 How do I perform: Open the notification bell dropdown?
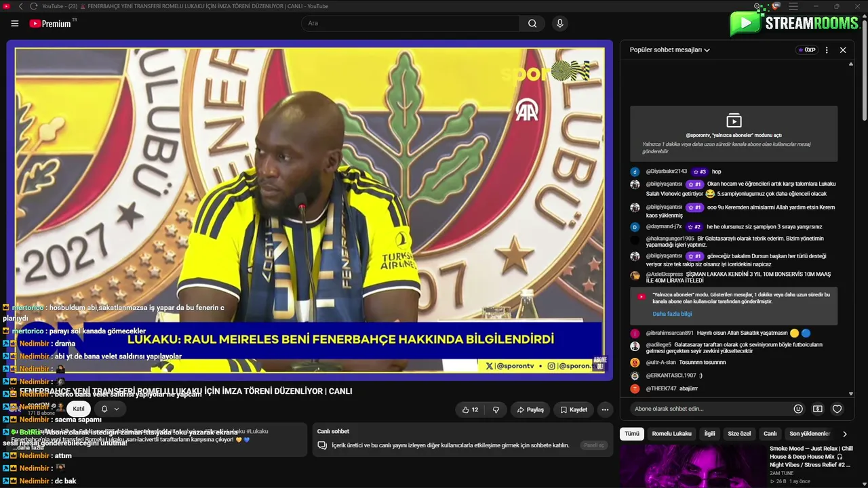pos(110,409)
